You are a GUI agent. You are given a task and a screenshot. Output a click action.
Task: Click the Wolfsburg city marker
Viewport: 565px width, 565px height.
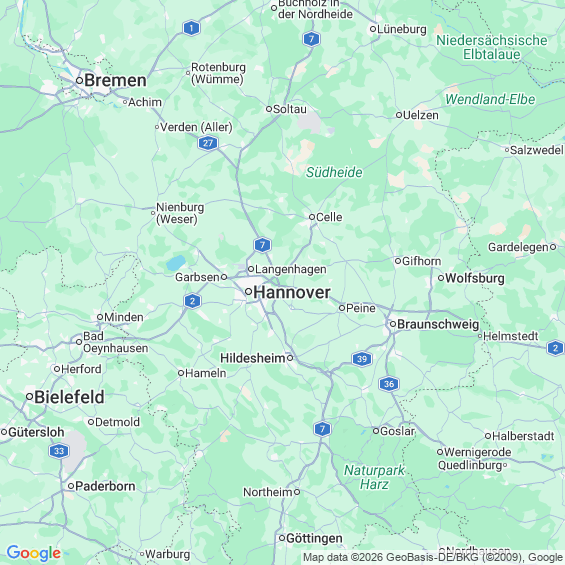(441, 278)
